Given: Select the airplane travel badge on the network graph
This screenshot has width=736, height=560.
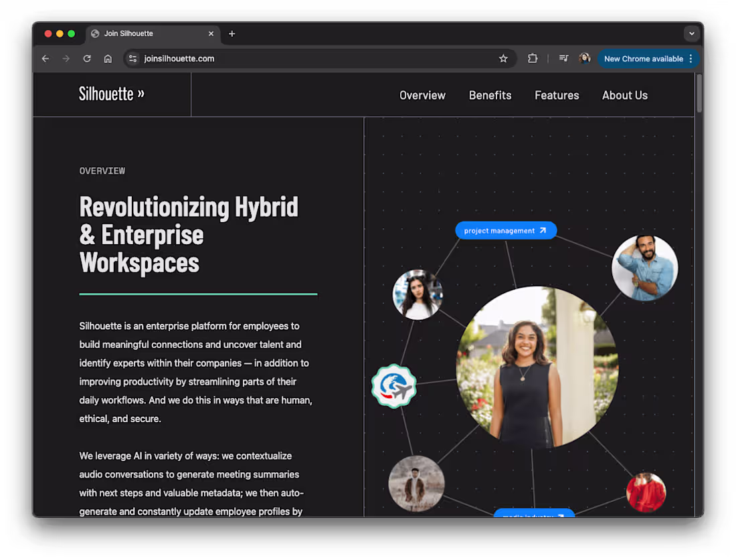Looking at the screenshot, I should click(x=393, y=387).
